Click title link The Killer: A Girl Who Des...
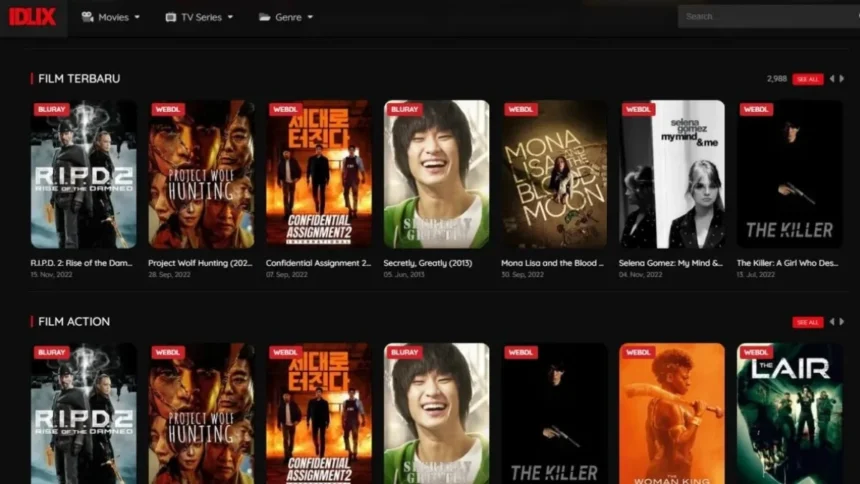This screenshot has width=860, height=484. (x=788, y=263)
